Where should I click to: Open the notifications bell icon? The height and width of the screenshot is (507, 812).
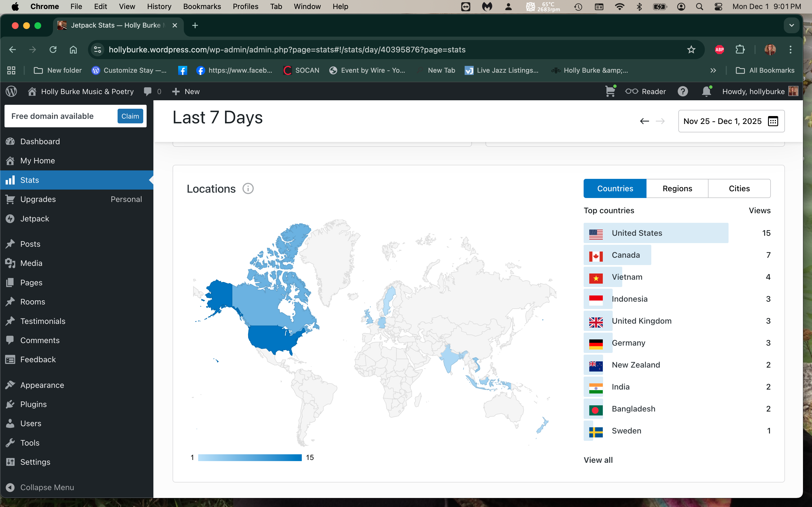[706, 92]
